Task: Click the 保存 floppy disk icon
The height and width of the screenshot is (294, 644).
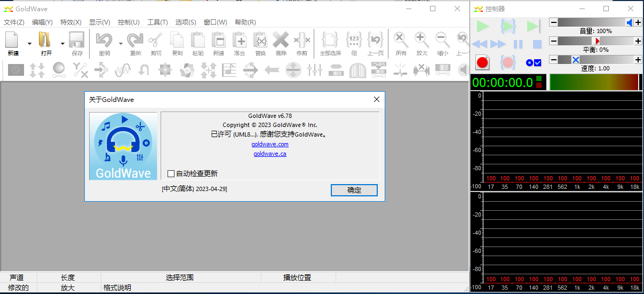Action: coord(77,41)
